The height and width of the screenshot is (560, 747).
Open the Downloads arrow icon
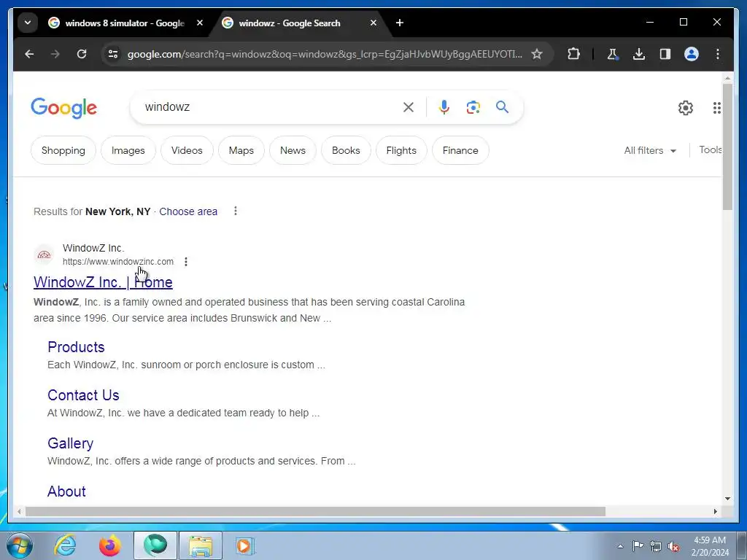pyautogui.click(x=639, y=54)
